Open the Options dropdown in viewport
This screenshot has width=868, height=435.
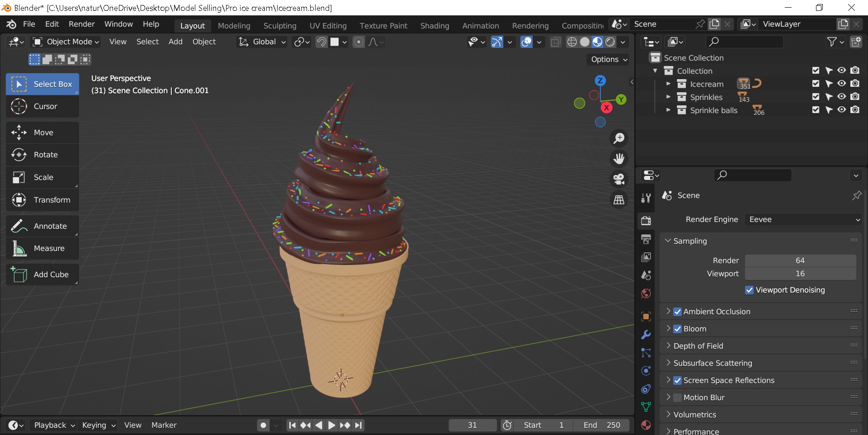coord(609,59)
